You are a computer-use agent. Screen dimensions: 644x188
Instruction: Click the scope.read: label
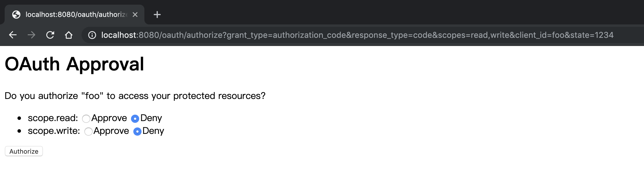coord(53,118)
